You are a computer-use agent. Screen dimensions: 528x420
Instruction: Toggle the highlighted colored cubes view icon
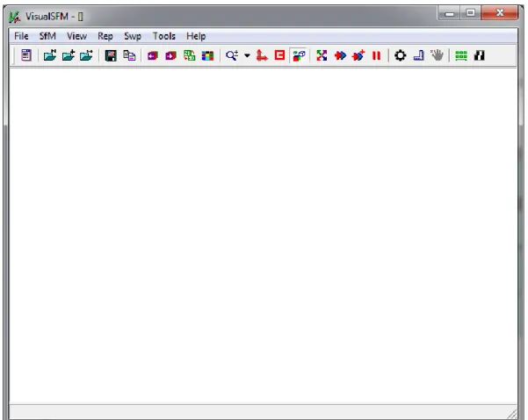pos(299,55)
